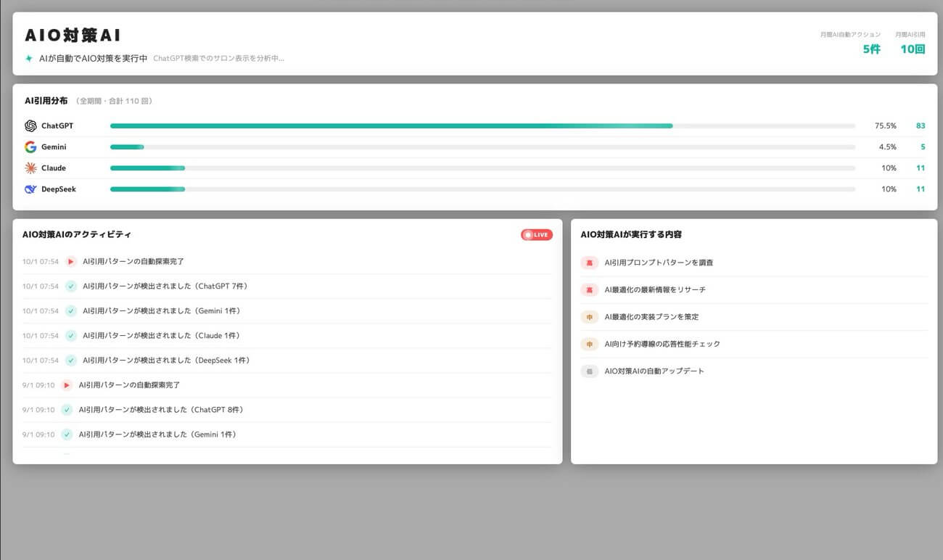
Task: Click the 全期間・合計 110 回 summary text
Action: pyautogui.click(x=114, y=102)
